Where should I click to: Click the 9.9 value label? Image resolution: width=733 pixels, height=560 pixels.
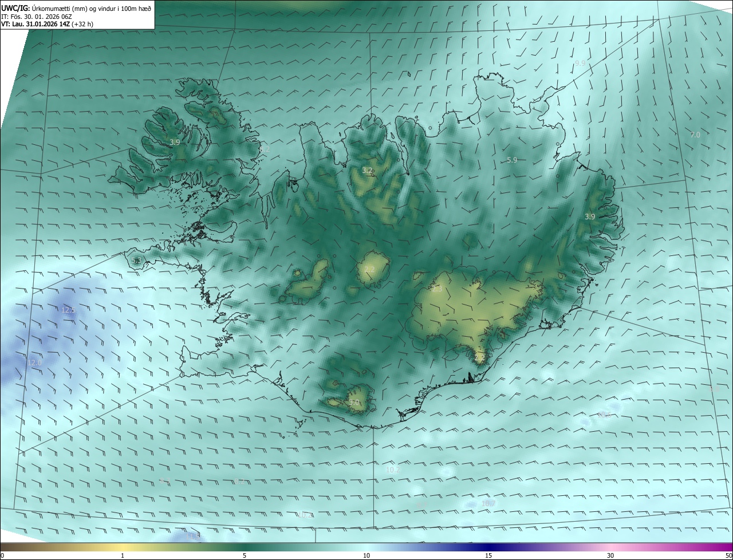[580, 63]
